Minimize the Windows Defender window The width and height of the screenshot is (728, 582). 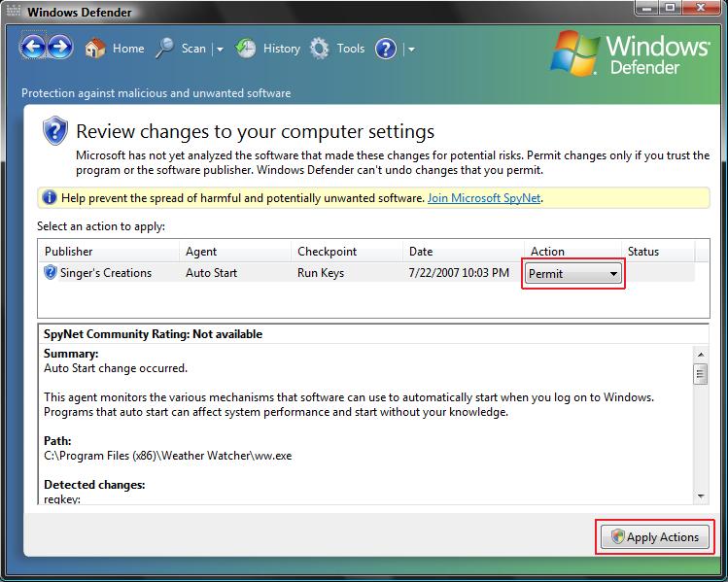click(646, 8)
